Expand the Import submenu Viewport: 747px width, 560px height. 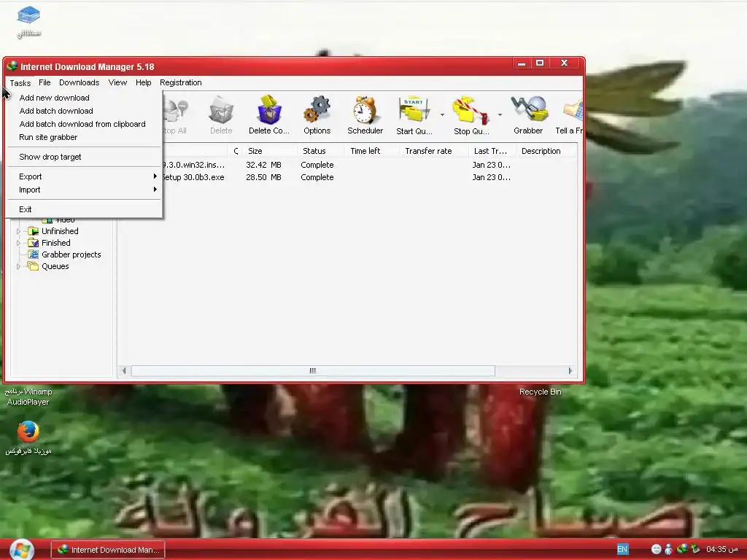click(84, 190)
